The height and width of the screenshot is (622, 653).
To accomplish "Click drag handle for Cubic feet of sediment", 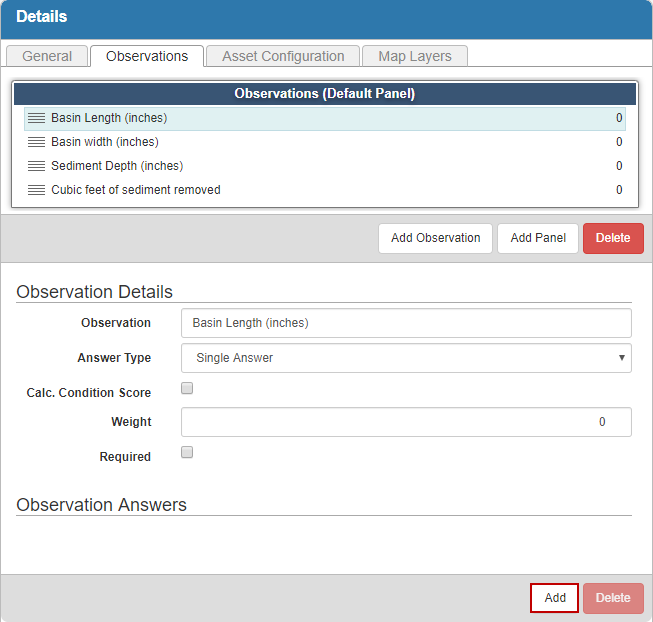I will click(36, 190).
